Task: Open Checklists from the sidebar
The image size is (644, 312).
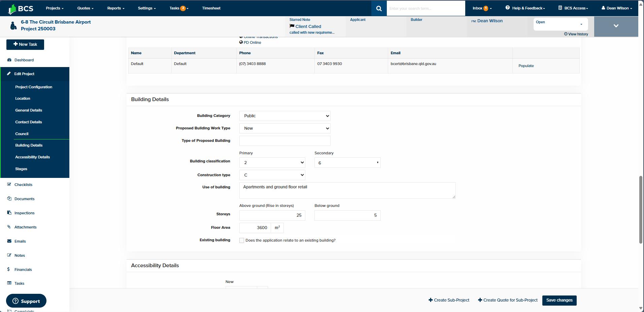Action: (23, 185)
